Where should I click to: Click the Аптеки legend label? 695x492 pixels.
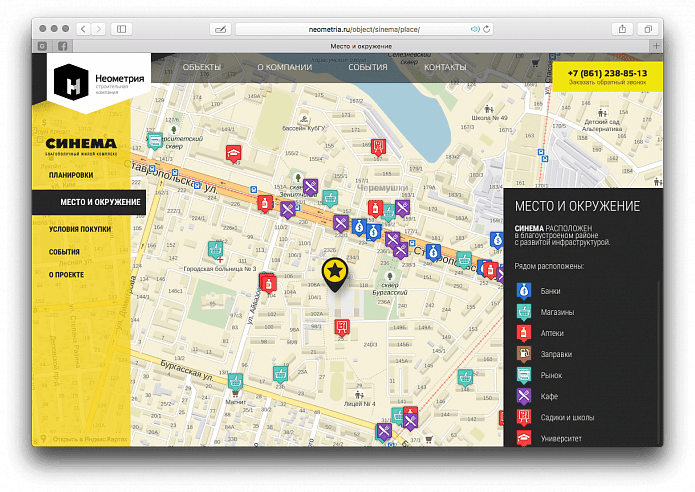point(552,333)
